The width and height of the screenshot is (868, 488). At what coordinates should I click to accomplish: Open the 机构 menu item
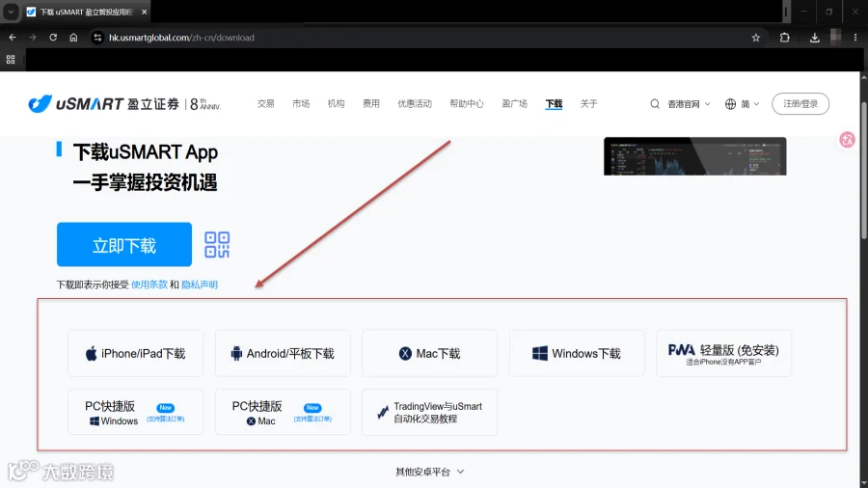pos(336,103)
